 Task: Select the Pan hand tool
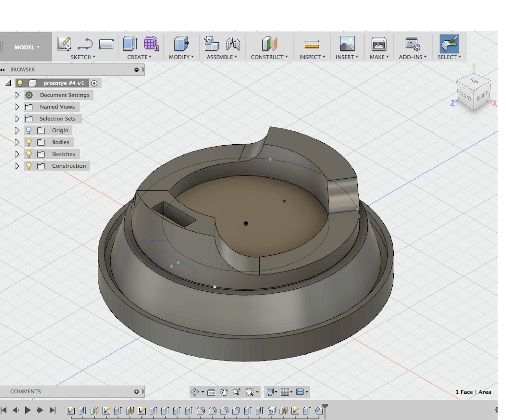coord(224,392)
